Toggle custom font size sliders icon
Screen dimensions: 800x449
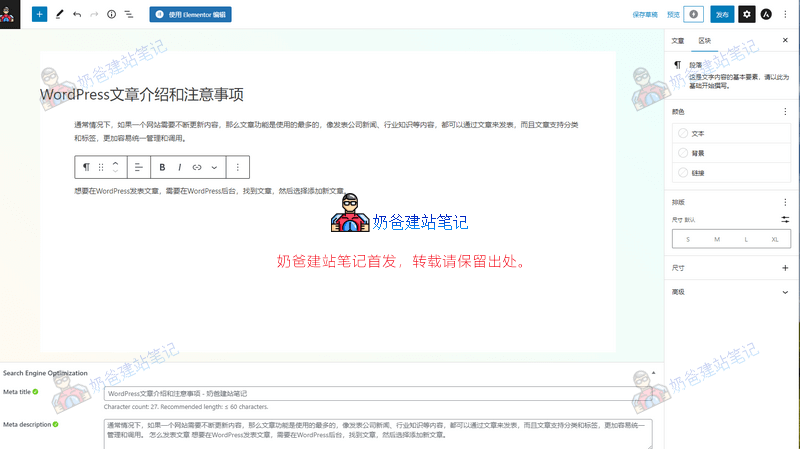(785, 219)
